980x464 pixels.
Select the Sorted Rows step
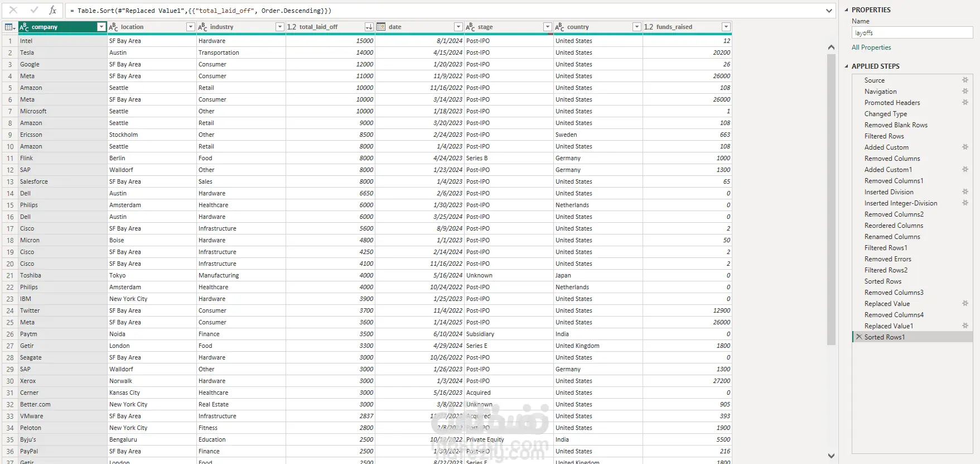(883, 281)
